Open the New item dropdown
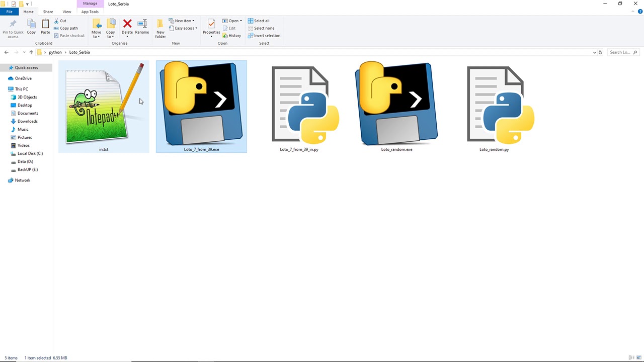The height and width of the screenshot is (362, 644). (x=182, y=21)
